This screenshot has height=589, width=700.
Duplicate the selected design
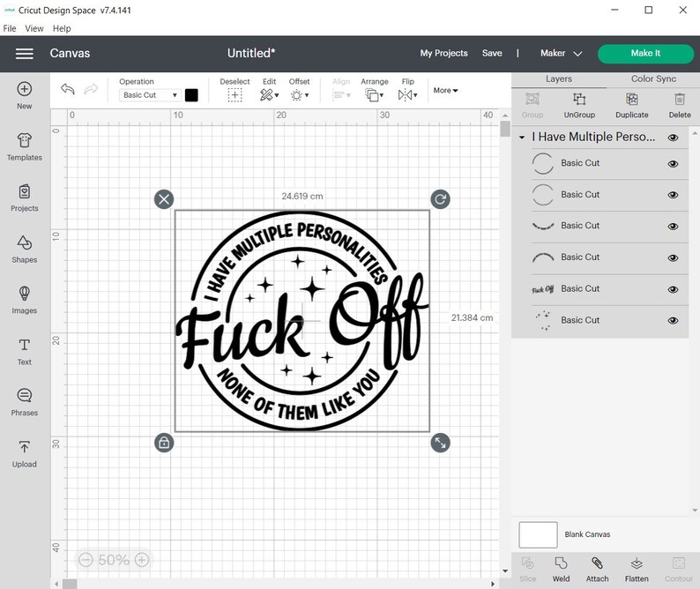[632, 106]
